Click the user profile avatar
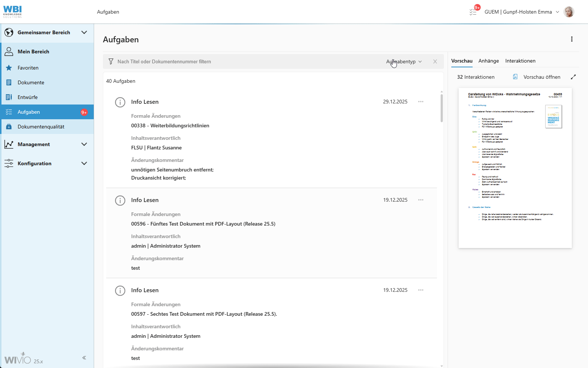The height and width of the screenshot is (368, 588). [x=569, y=12]
